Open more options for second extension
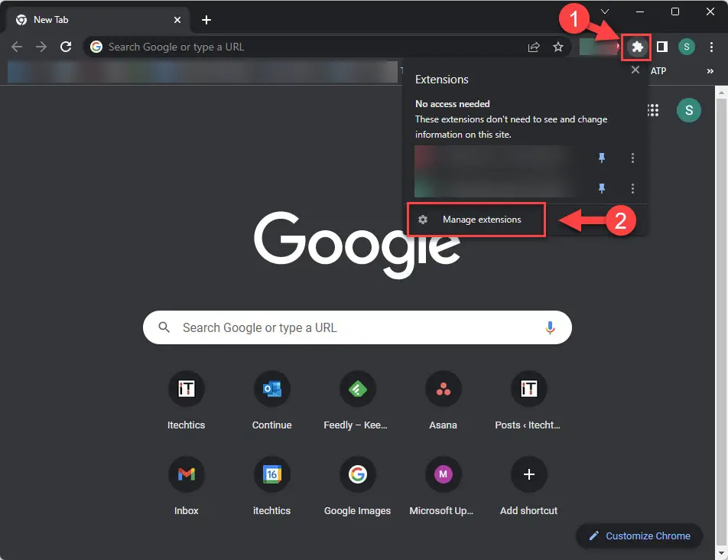 632,188
